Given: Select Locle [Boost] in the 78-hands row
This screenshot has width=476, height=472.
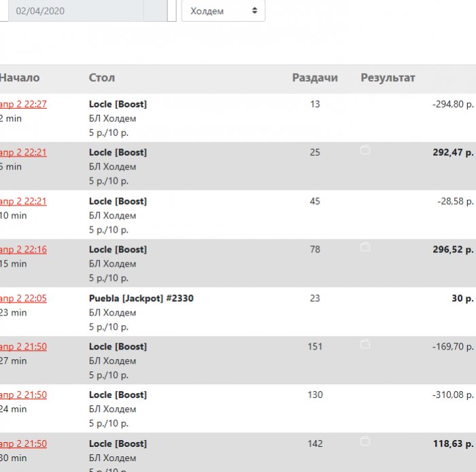Looking at the screenshot, I should [118, 250].
